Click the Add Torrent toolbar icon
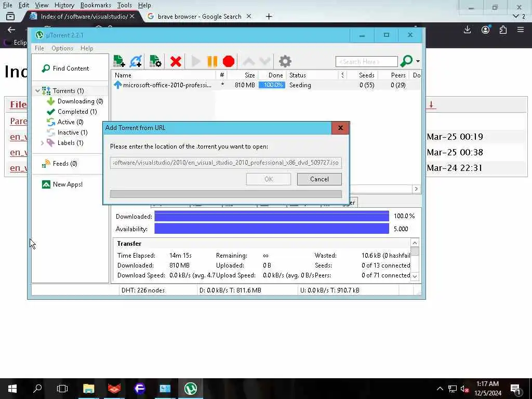The image size is (532, 399). (x=119, y=61)
